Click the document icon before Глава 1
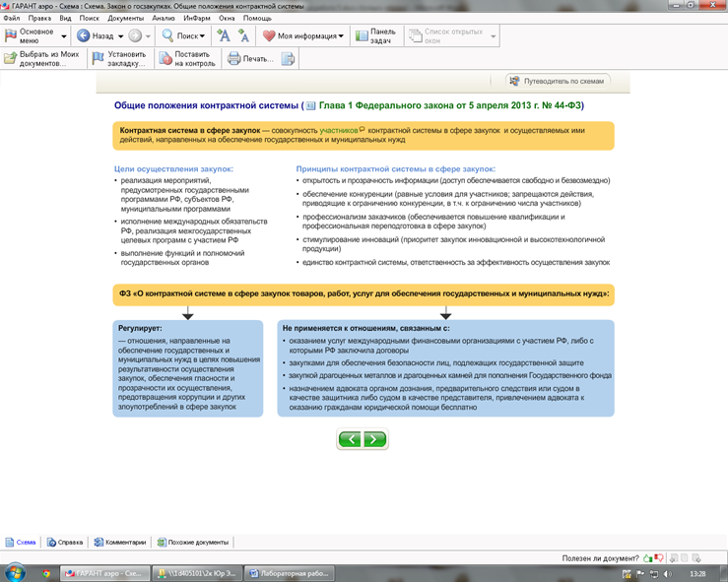 (310, 105)
